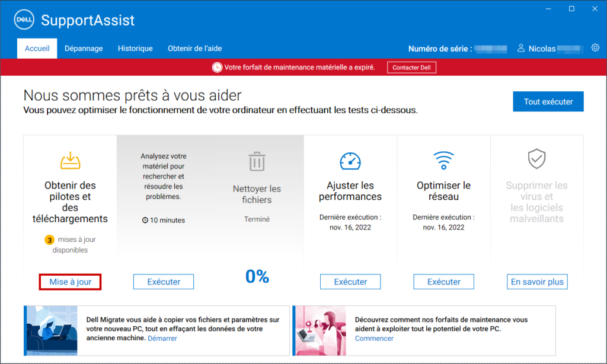The width and height of the screenshot is (607, 364).
Task: Click the SupportAssist title text
Action: tap(88, 20)
